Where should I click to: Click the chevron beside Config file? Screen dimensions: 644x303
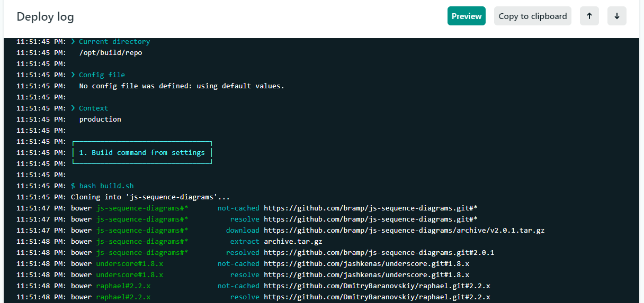[73, 75]
